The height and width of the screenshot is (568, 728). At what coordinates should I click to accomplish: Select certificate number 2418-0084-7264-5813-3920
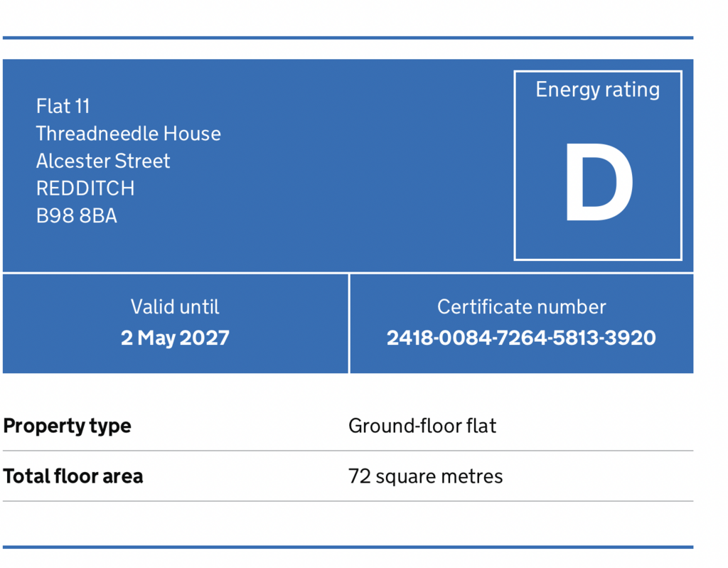pyautogui.click(x=521, y=338)
